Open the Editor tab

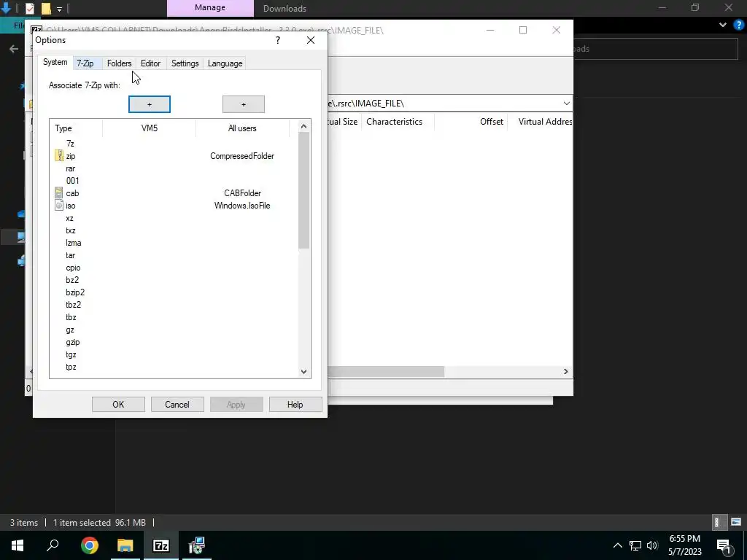point(150,63)
